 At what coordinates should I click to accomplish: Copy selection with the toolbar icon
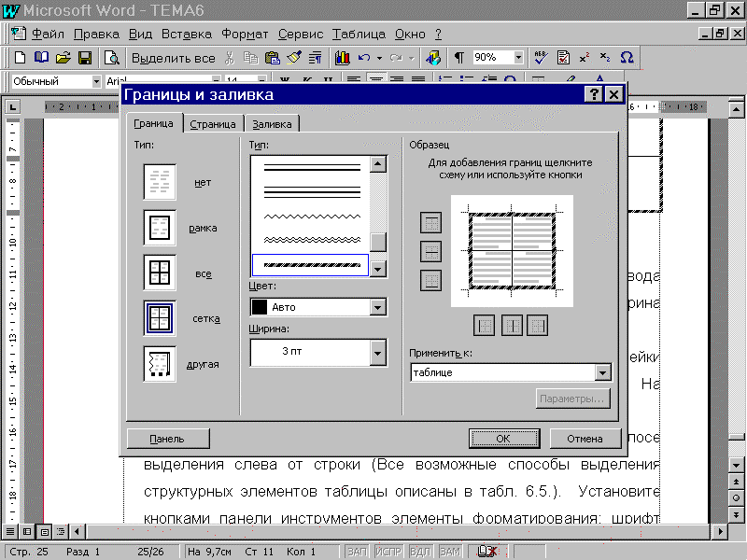(x=250, y=58)
